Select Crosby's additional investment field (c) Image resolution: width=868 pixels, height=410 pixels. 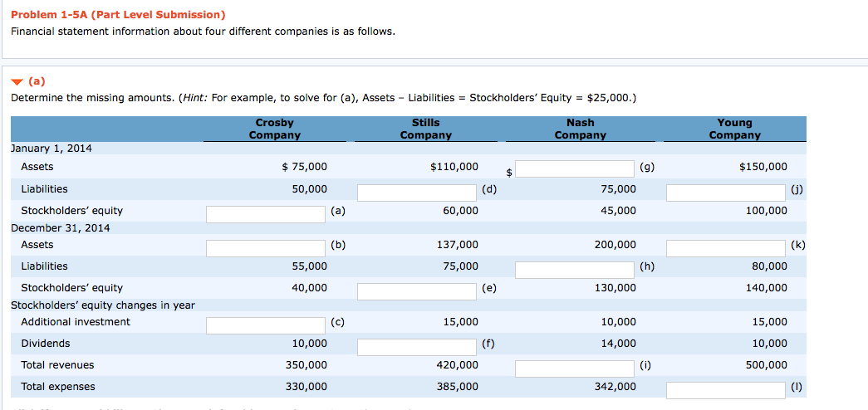[266, 325]
